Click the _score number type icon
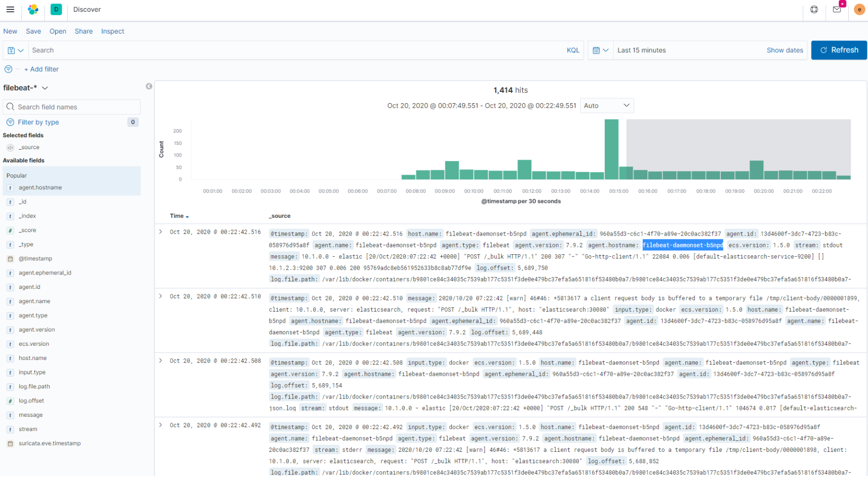868x478 pixels. tap(10, 230)
